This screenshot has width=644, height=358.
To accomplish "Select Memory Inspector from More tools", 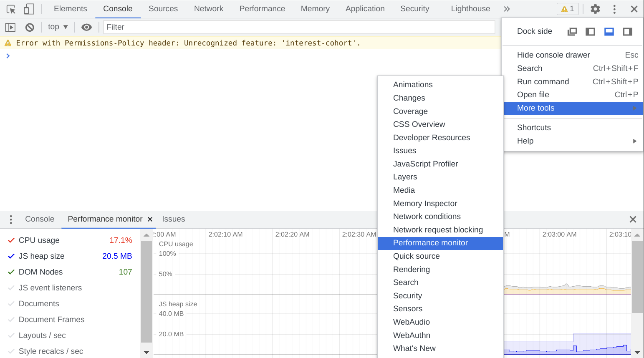I will pos(440,204).
